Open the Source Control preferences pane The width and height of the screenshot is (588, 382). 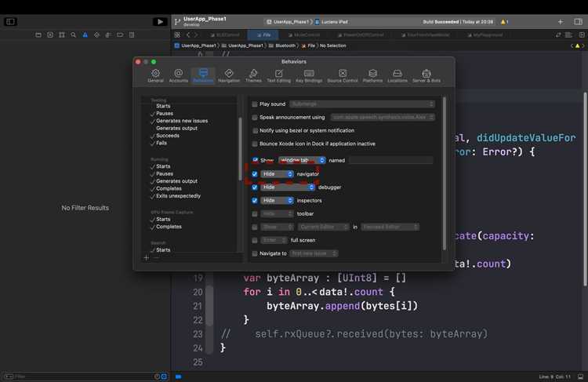[343, 75]
